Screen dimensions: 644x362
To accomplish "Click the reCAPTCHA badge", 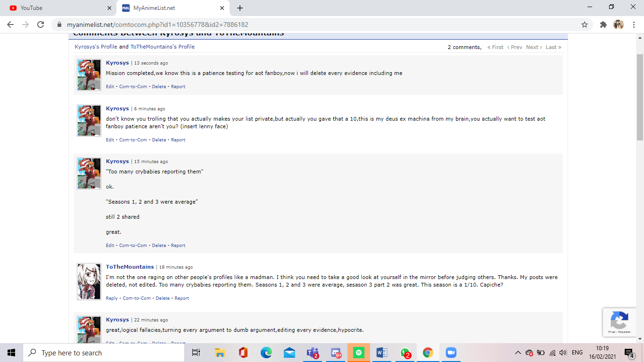I will click(619, 322).
